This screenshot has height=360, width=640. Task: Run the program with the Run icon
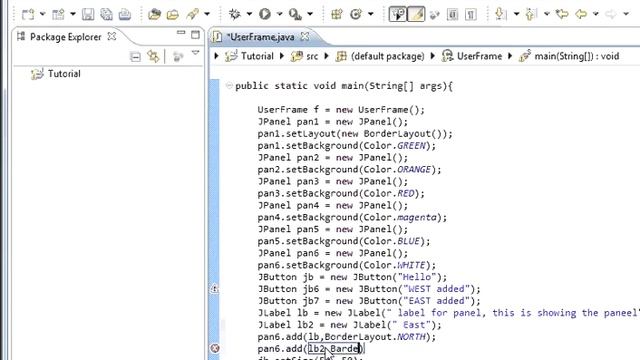[x=265, y=14]
